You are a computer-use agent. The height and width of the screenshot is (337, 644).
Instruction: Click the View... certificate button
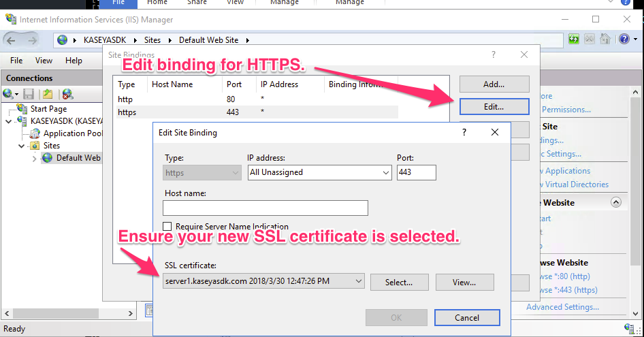(x=464, y=283)
